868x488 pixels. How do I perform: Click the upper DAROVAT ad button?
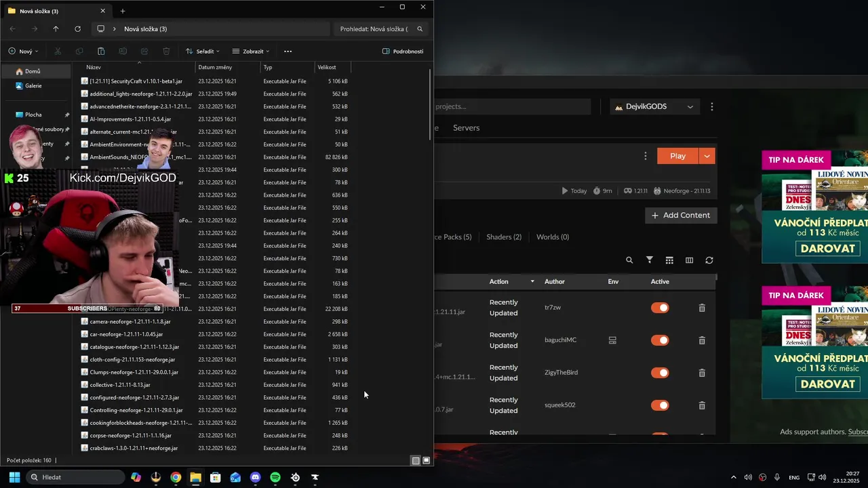coord(827,249)
